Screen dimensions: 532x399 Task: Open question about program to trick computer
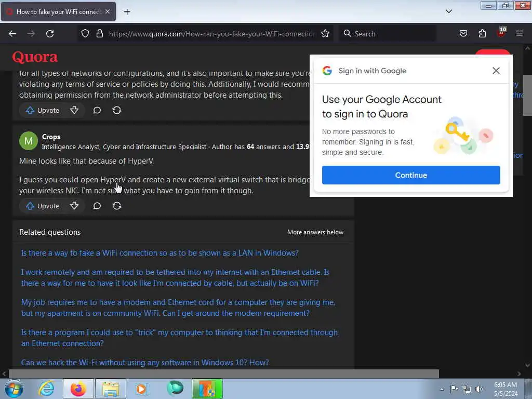point(179,338)
